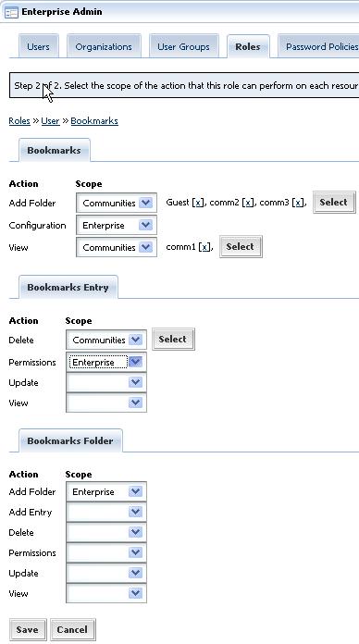Viewport: 359px width, 644px height.
Task: Open Bookmarks Add Folder scope dropdown
Action: point(117,203)
